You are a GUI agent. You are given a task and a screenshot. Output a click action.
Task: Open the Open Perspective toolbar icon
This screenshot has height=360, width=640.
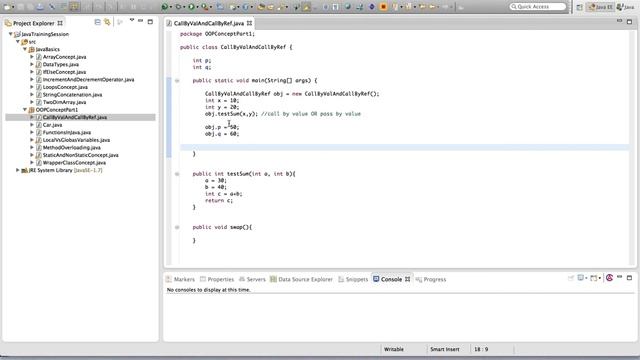tap(580, 7)
